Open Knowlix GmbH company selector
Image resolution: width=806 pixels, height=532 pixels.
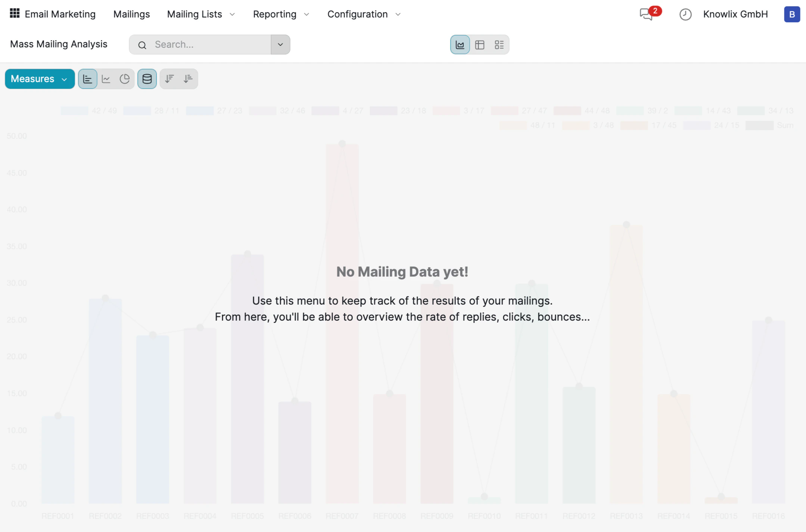click(x=735, y=14)
